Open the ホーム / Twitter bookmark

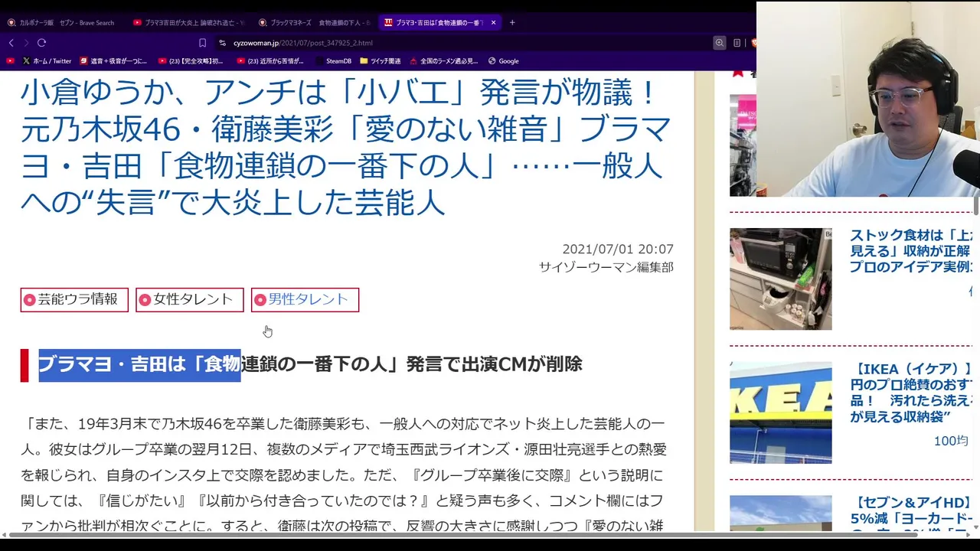coord(47,60)
